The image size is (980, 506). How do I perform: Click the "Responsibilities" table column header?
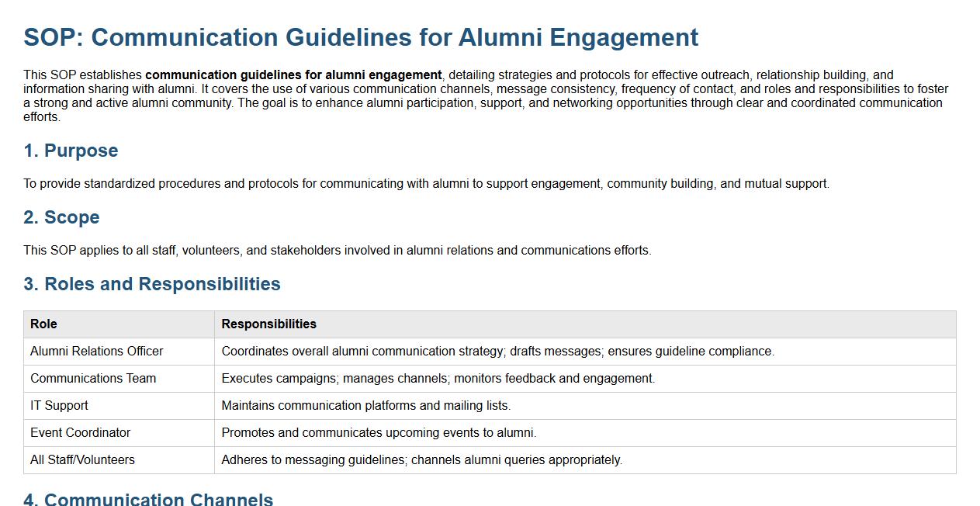coord(268,324)
